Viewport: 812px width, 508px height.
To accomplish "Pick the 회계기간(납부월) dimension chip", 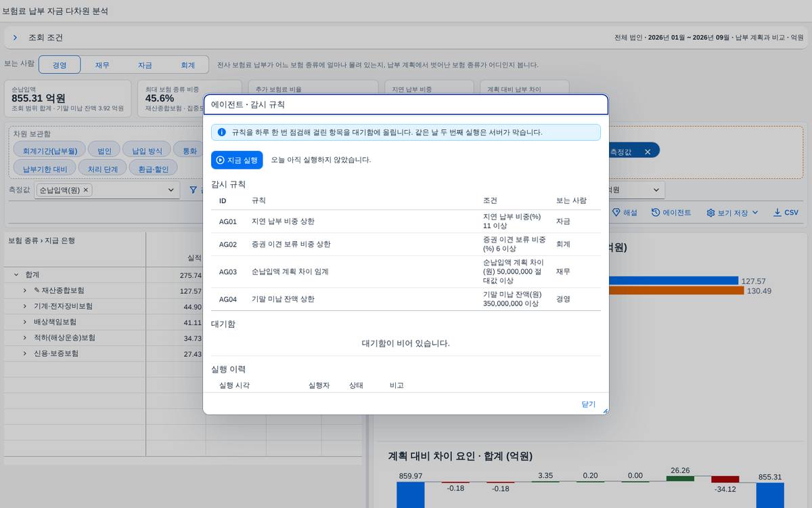I will pos(50,150).
